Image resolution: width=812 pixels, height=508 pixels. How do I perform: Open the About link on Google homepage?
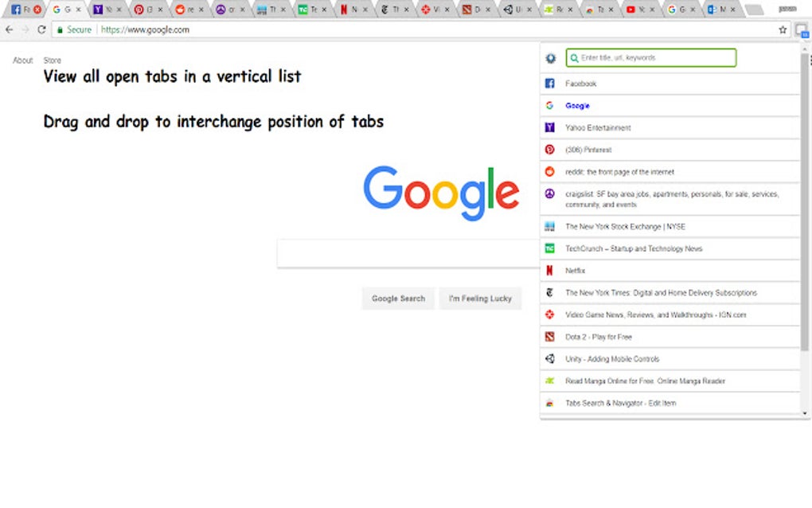click(22, 60)
